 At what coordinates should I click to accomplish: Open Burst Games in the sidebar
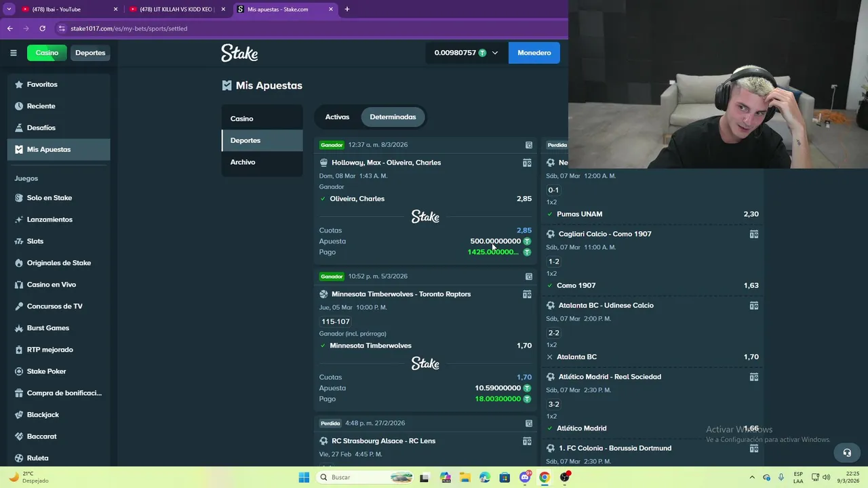[58, 328]
